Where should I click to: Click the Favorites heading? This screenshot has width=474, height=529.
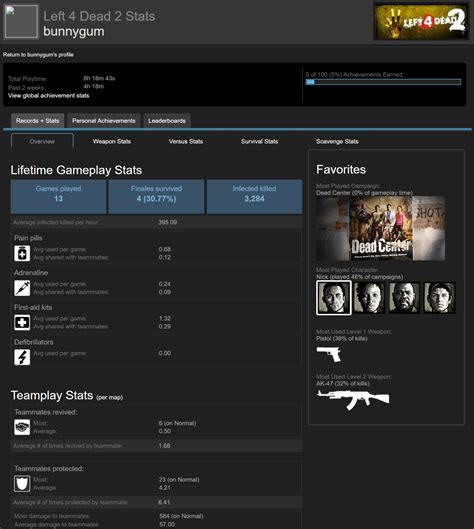[341, 169]
